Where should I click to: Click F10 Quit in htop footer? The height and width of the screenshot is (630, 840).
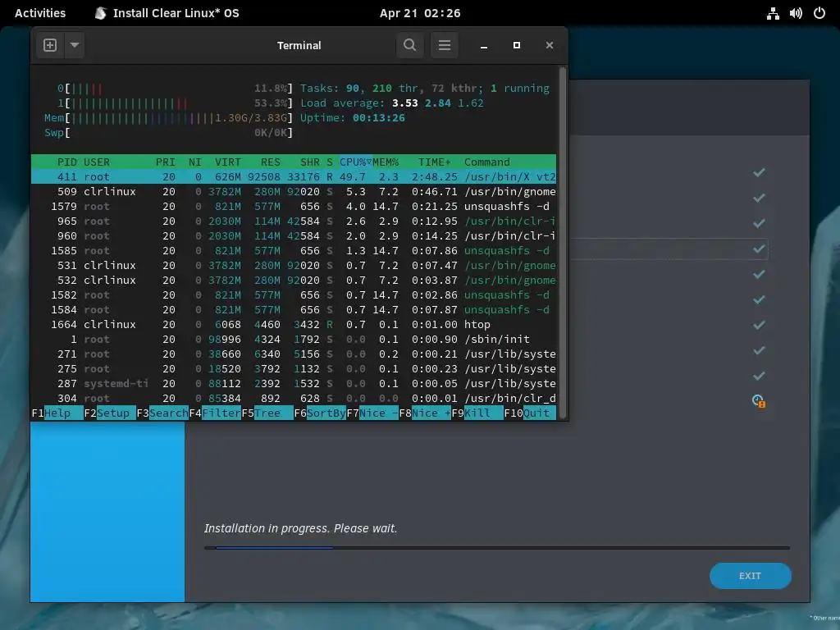tap(530, 413)
